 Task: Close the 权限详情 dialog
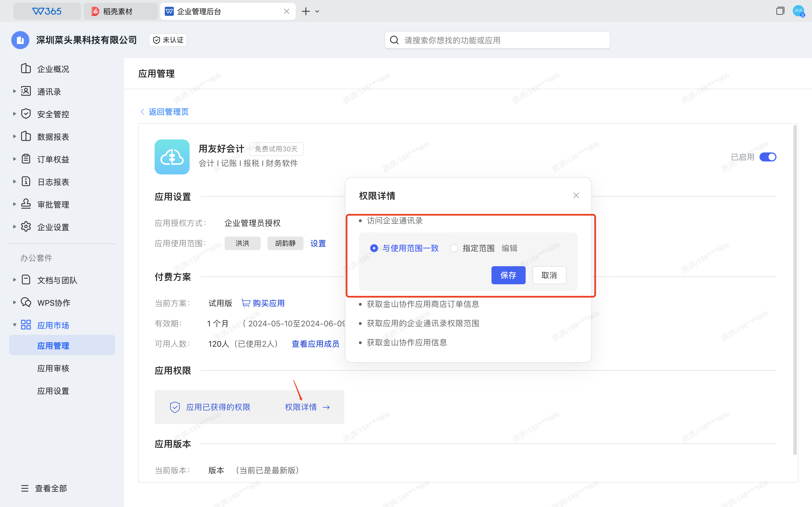tap(576, 196)
